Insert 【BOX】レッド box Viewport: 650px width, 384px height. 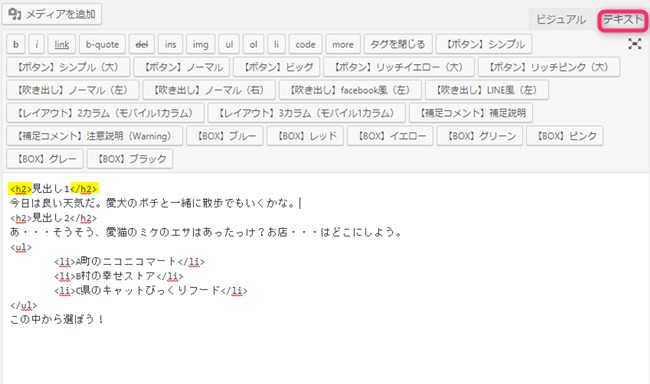pyautogui.click(x=305, y=136)
